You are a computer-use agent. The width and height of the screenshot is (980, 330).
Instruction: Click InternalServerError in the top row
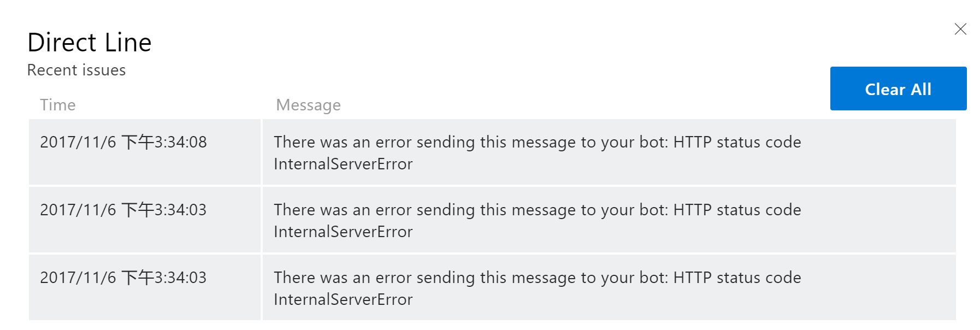coord(343,163)
